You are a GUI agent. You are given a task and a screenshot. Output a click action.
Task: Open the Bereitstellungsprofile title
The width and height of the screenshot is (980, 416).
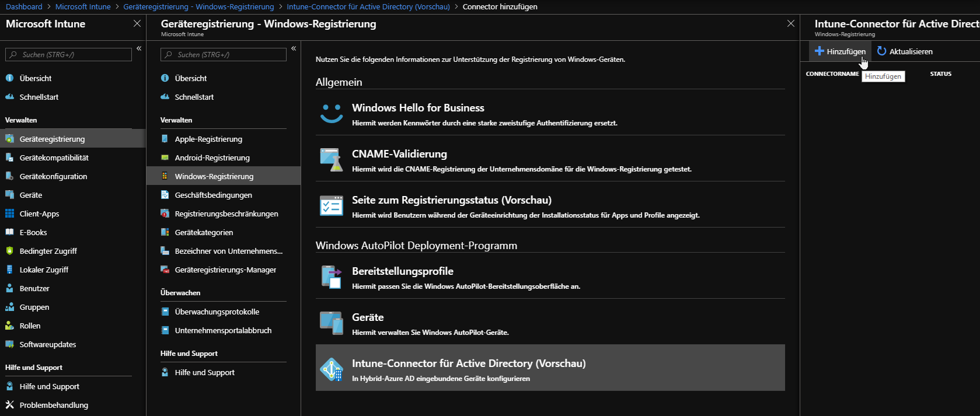403,271
